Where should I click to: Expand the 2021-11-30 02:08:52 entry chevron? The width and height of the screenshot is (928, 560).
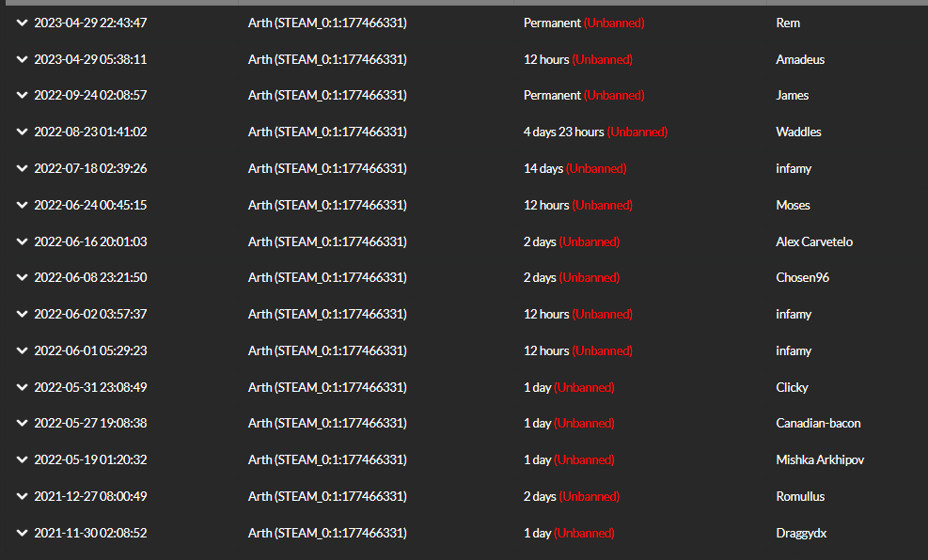pyautogui.click(x=22, y=533)
